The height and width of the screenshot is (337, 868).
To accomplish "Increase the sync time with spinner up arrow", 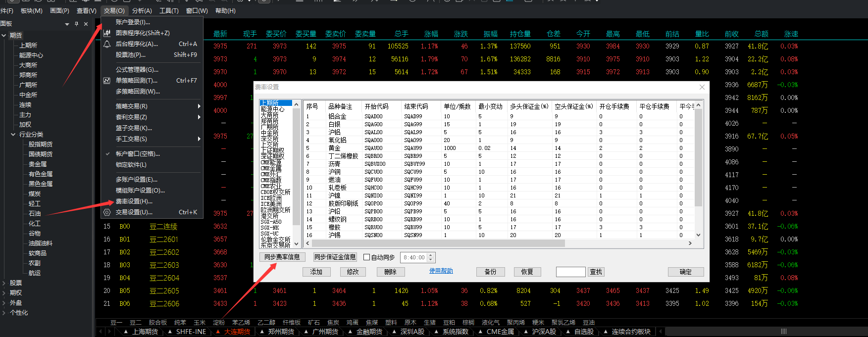I will [430, 255].
